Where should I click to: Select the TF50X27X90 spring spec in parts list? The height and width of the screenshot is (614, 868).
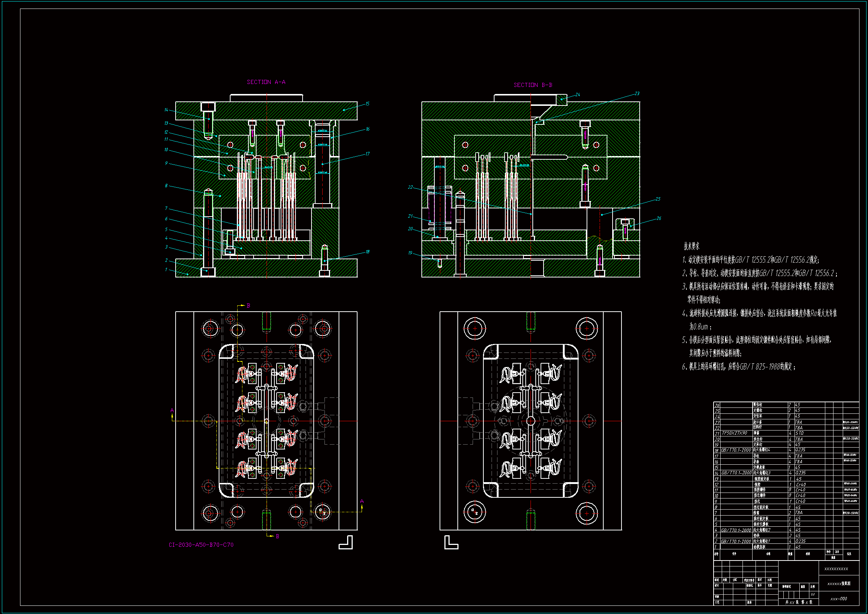[734, 433]
